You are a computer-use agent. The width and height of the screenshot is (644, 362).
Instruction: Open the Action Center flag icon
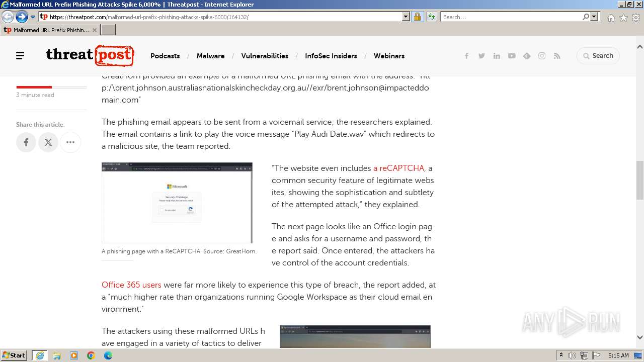(595, 355)
